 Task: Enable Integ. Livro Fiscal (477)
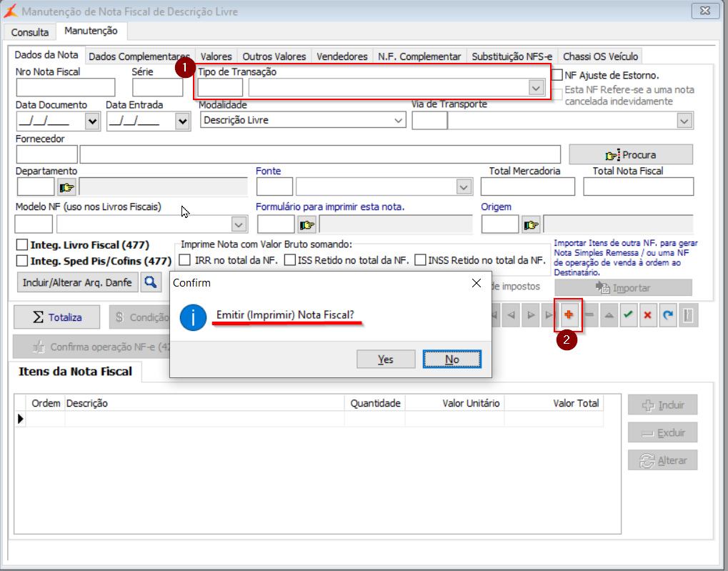[22, 245]
